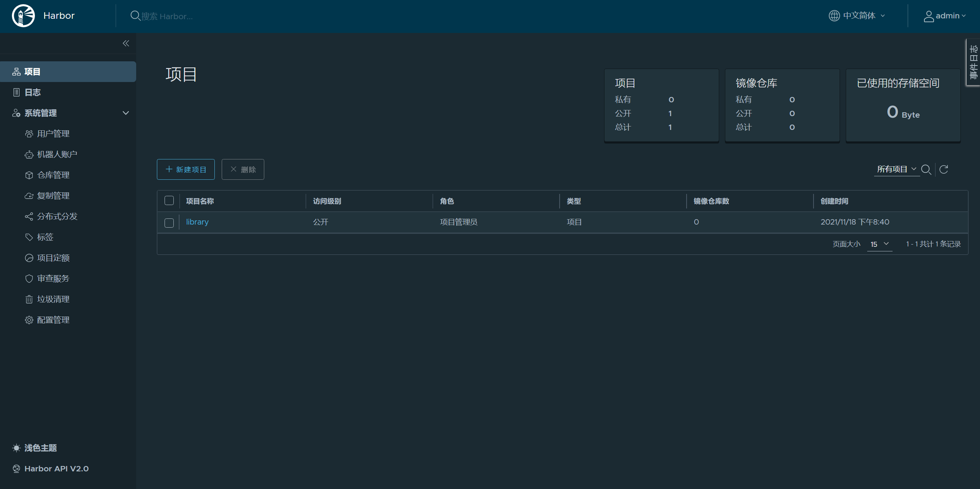Viewport: 980px width, 489px height.
Task: Focus the 搜索 Harbor search field
Action: (x=167, y=16)
